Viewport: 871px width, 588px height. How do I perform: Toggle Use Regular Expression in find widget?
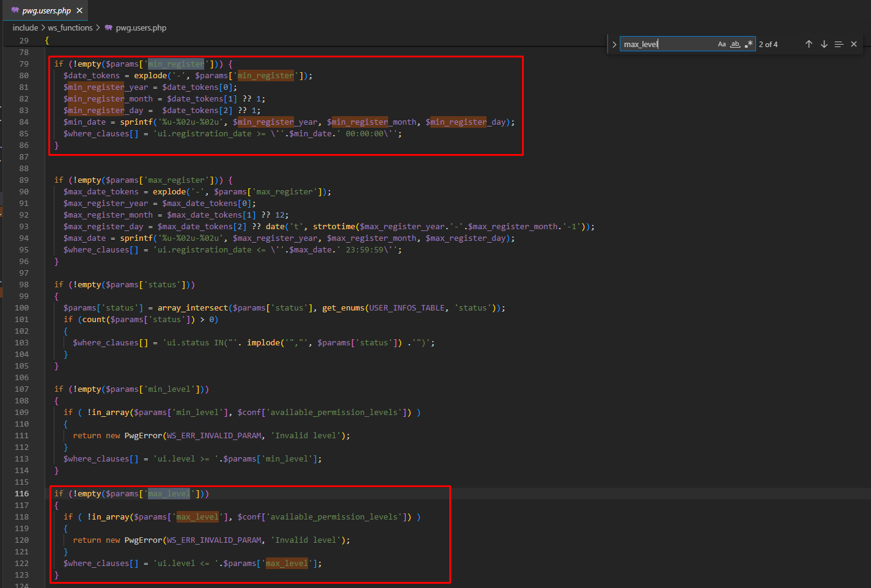tap(749, 44)
